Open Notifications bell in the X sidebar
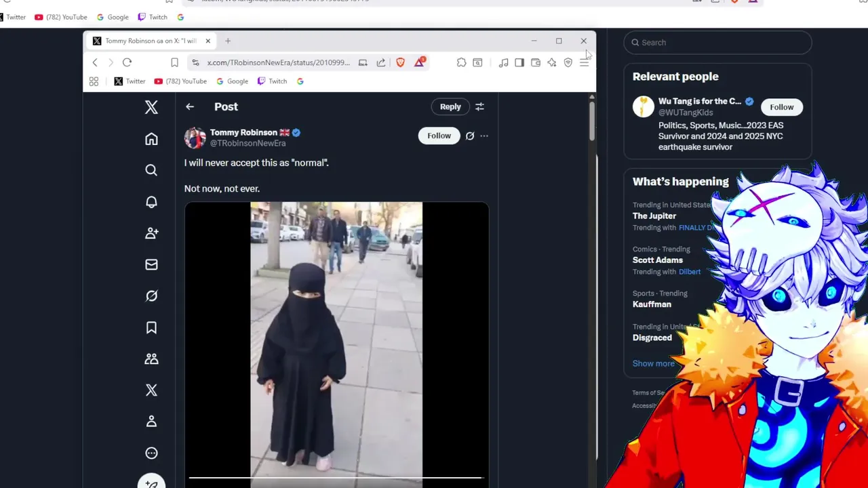This screenshot has height=488, width=868. pos(151,202)
